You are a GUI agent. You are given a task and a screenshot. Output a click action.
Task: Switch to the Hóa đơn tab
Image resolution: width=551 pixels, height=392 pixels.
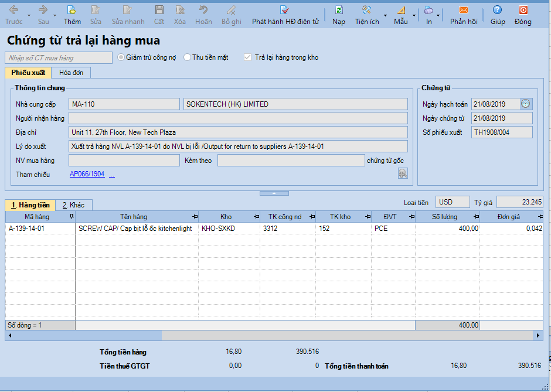[71, 73]
